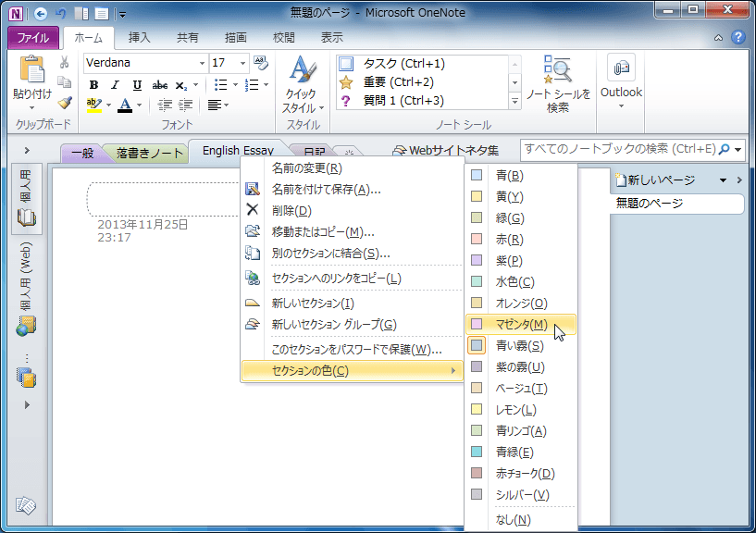Click the new section tab star icon
The height and width of the screenshot is (533, 756).
click(x=349, y=153)
